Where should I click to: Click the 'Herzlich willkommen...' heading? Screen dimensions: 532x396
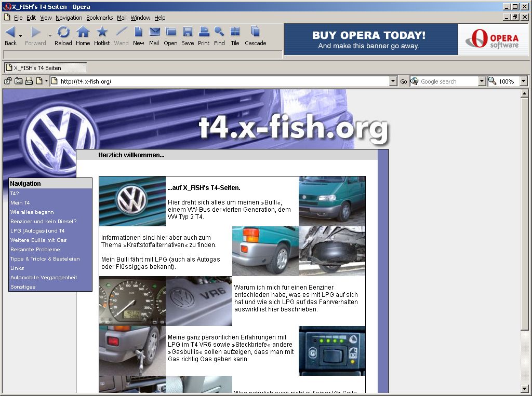tap(131, 155)
